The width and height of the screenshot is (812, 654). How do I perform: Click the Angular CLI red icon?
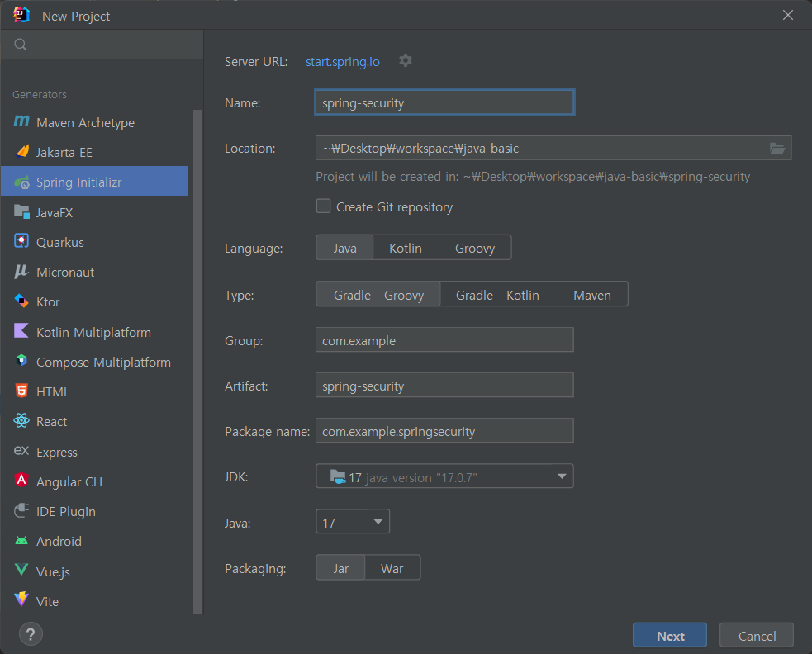pos(21,480)
